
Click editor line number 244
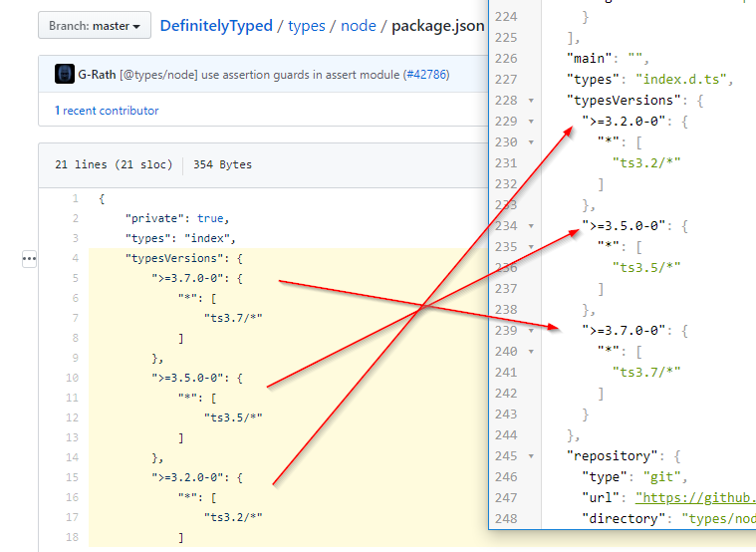[506, 435]
